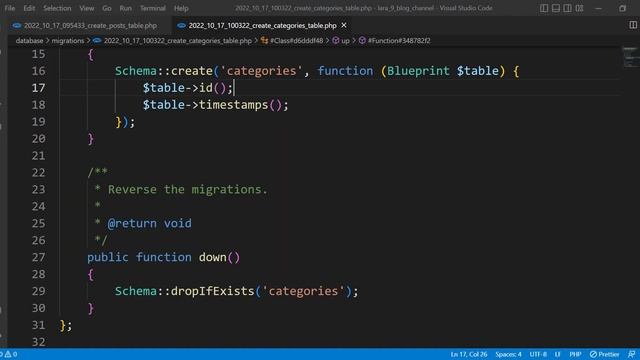The image size is (640, 360).
Task: Click the 'Schema::create' text on line 16
Action: coord(164,71)
